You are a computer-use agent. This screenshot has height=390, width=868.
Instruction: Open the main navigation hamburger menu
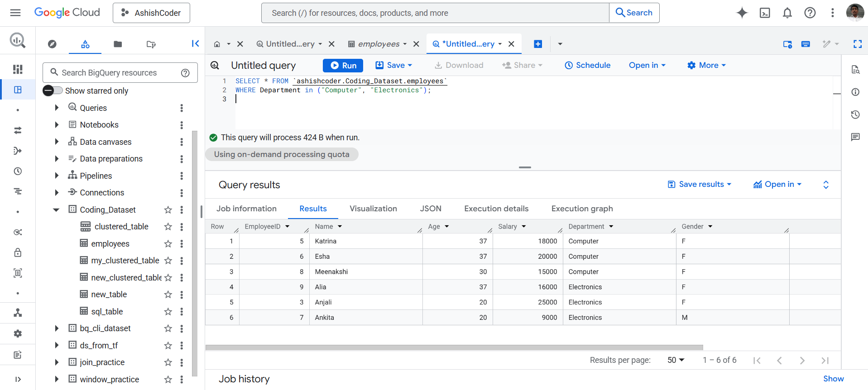[15, 13]
